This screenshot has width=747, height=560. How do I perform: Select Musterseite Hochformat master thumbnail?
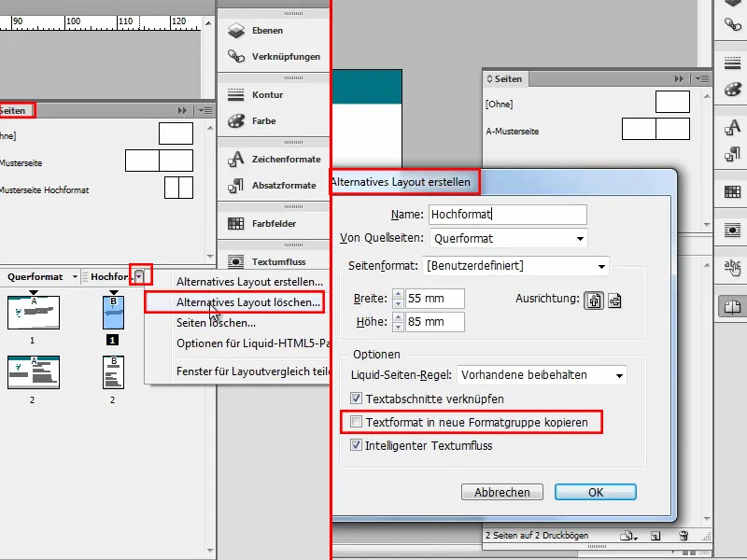tap(178, 188)
